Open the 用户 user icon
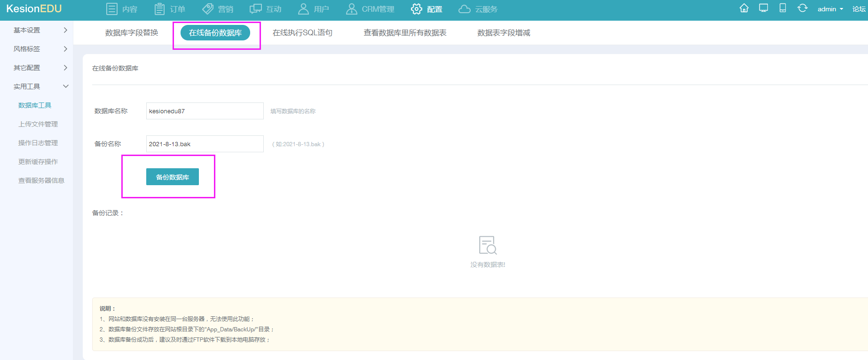The image size is (868, 360). 304,9
